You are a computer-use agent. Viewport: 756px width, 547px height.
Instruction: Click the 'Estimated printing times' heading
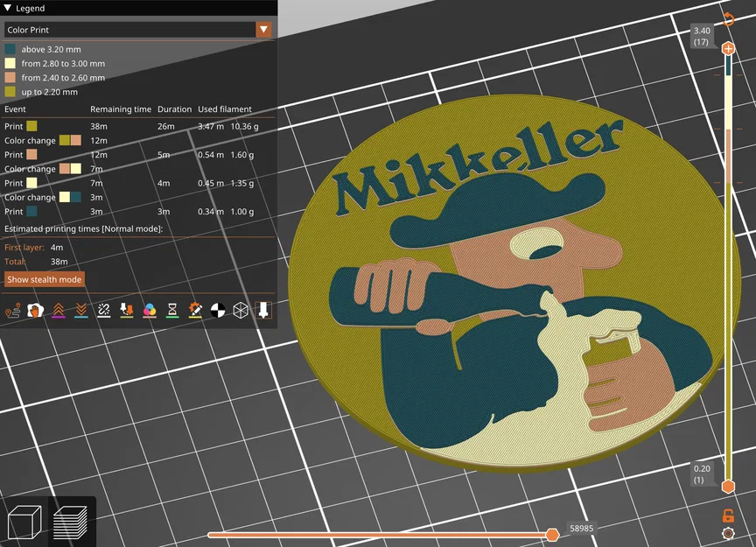coord(83,228)
